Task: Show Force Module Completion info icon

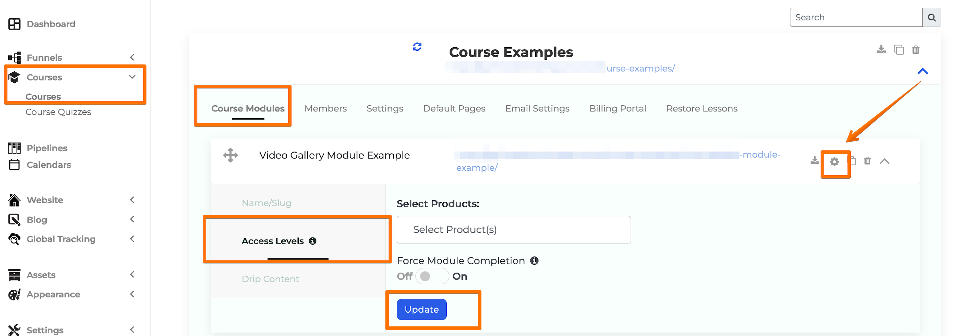Action: click(535, 261)
